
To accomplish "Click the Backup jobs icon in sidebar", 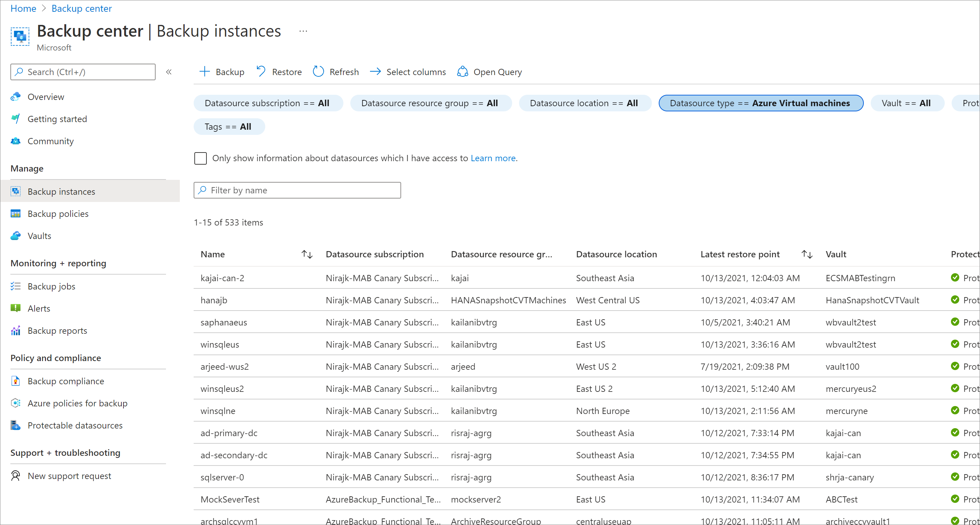I will [16, 286].
